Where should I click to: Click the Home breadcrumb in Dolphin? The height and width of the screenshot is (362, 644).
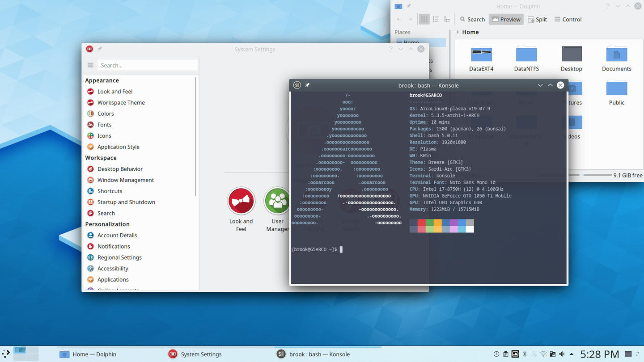(x=470, y=32)
